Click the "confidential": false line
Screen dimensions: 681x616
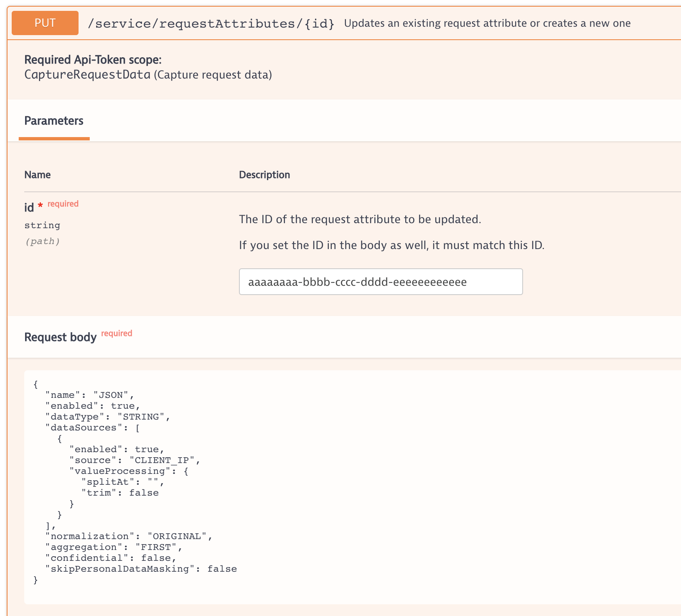coord(111,558)
